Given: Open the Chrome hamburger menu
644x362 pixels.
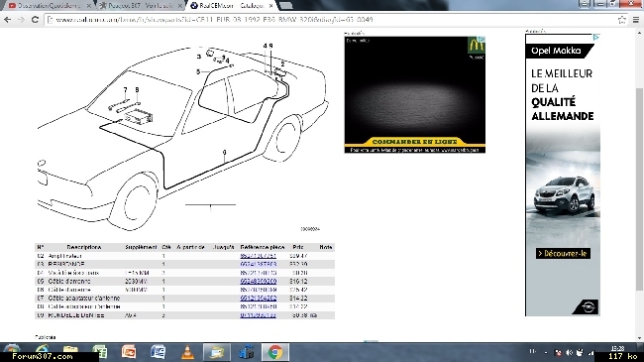Looking at the screenshot, I should 636,19.
